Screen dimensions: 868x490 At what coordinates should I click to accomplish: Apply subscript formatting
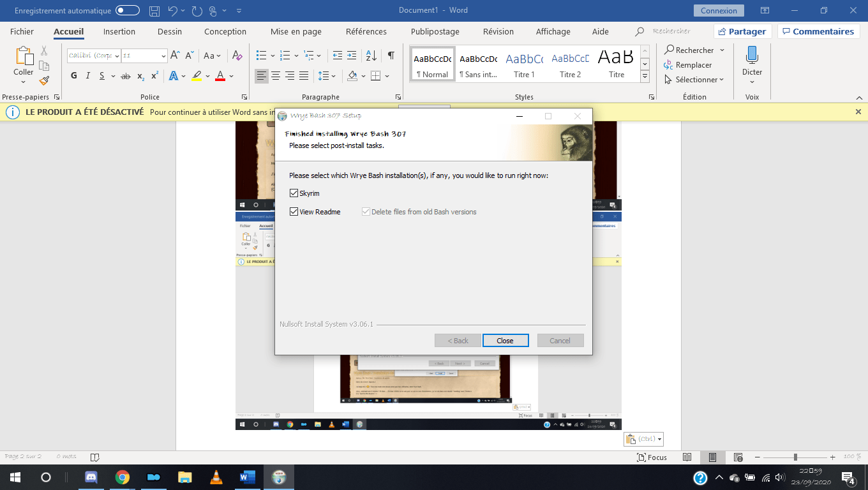pyautogui.click(x=140, y=76)
